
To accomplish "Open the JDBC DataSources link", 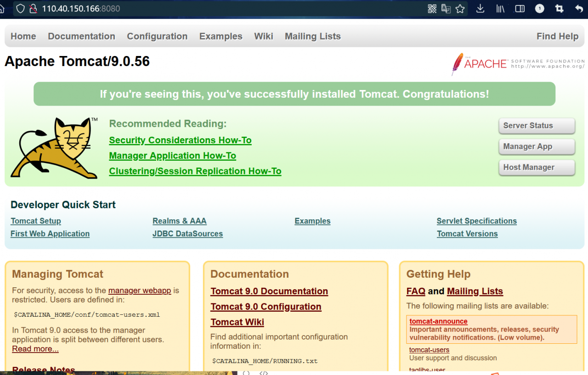I will click(187, 234).
